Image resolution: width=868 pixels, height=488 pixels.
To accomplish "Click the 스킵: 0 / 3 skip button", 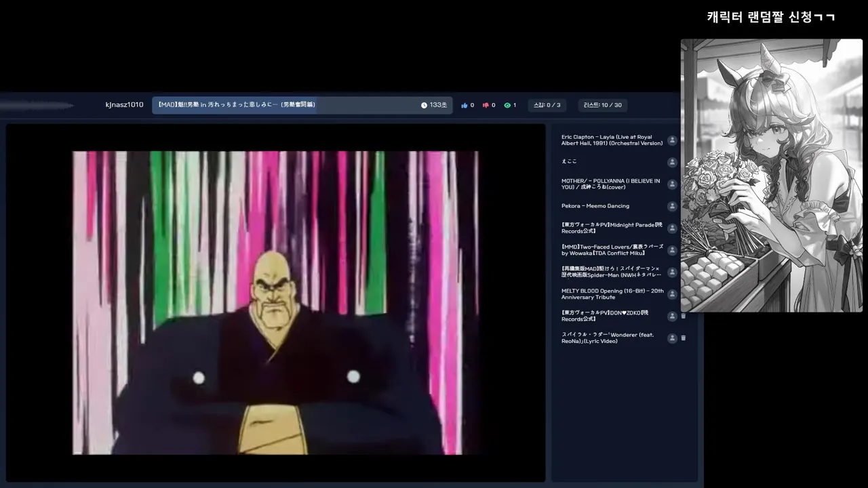I will (x=547, y=105).
